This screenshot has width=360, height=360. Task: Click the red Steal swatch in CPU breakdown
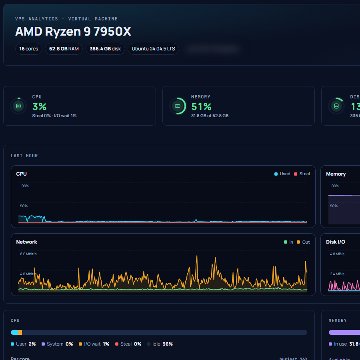[117, 344]
